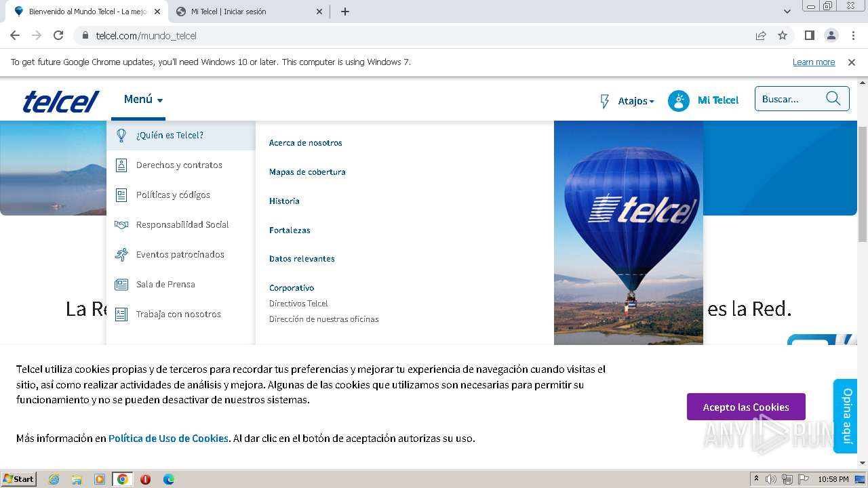Image resolution: width=868 pixels, height=488 pixels.
Task: Open Chrome three-dot menu
Action: (x=853, y=35)
